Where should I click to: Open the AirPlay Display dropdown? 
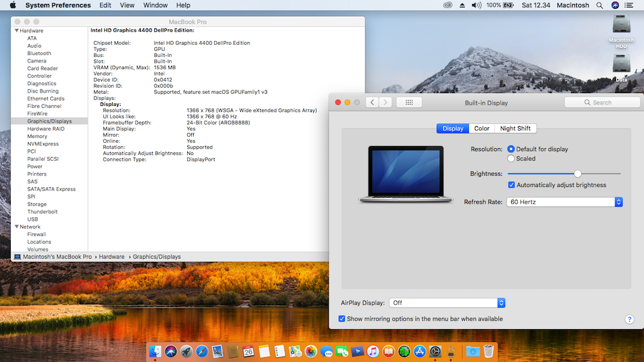(447, 303)
